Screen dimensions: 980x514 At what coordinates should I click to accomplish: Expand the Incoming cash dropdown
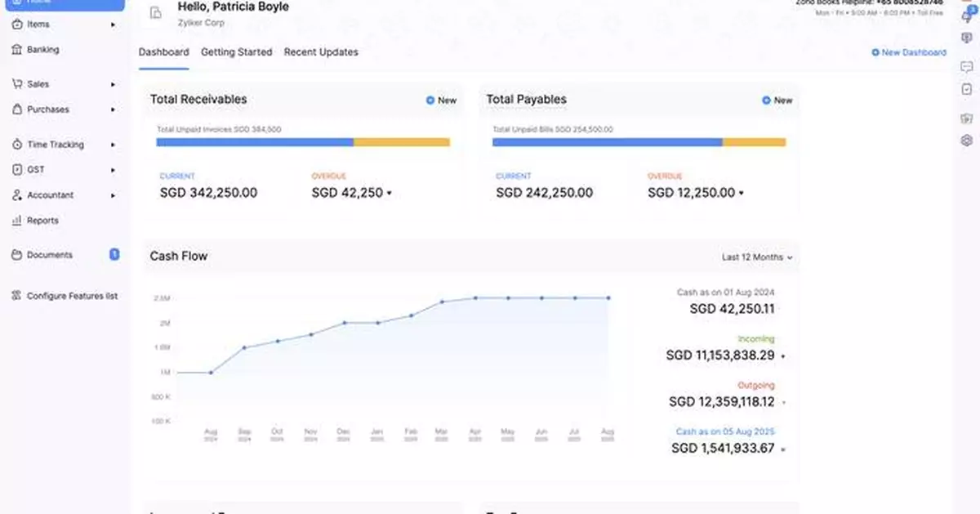pyautogui.click(x=782, y=355)
